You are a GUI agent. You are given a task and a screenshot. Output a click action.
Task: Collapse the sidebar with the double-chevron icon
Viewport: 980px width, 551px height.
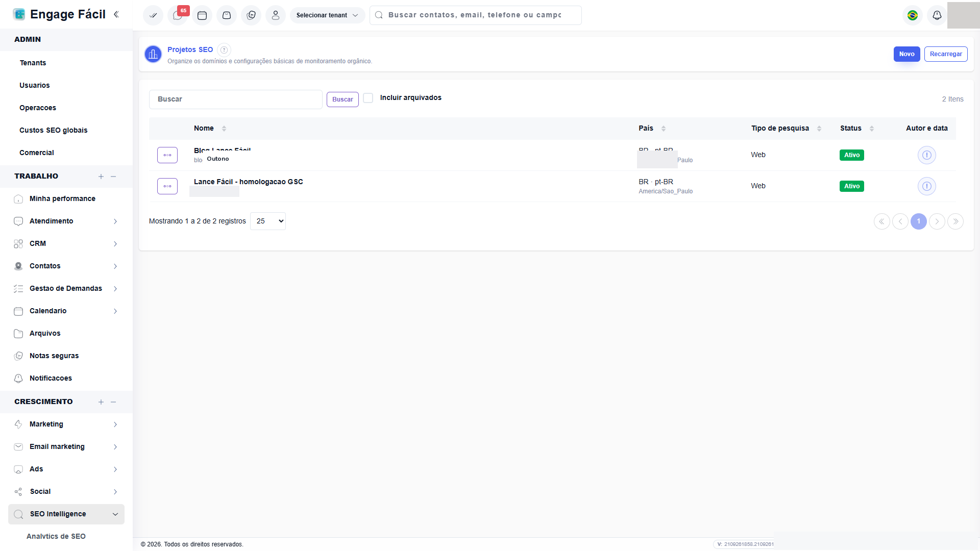click(116, 14)
